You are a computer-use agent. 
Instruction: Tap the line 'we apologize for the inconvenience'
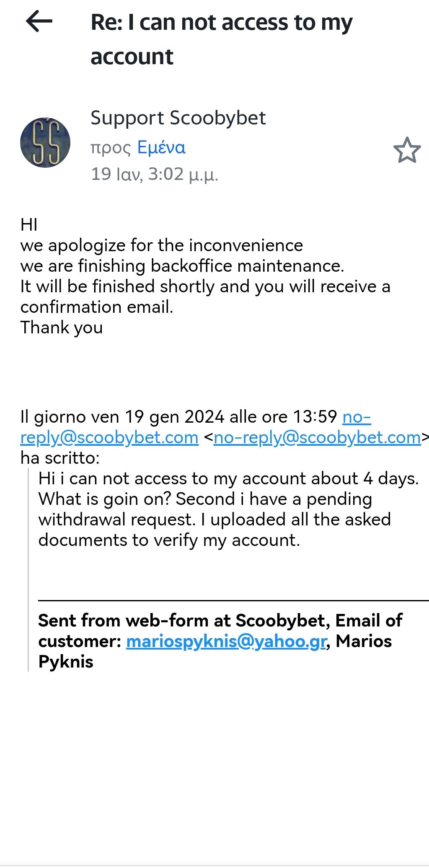(x=161, y=245)
